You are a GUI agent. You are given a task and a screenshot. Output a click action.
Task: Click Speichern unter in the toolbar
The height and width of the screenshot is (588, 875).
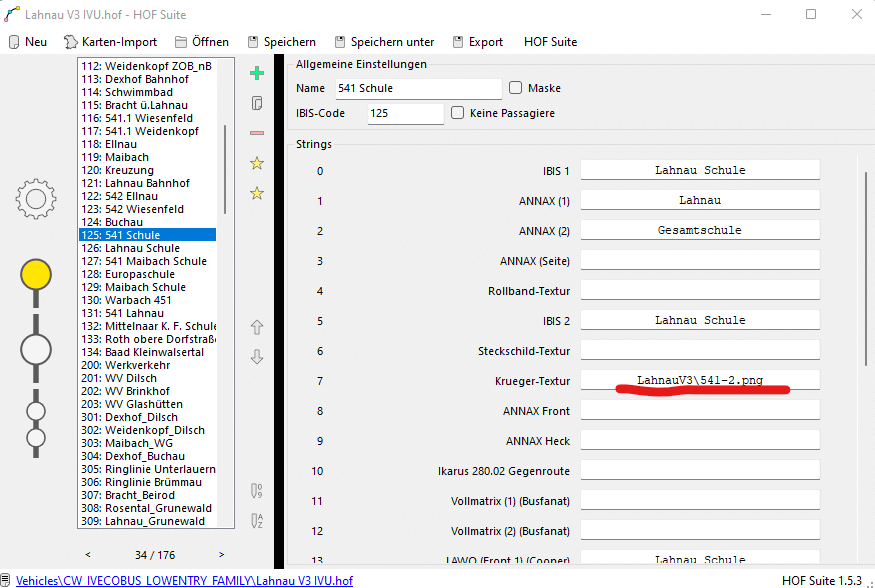(x=382, y=42)
